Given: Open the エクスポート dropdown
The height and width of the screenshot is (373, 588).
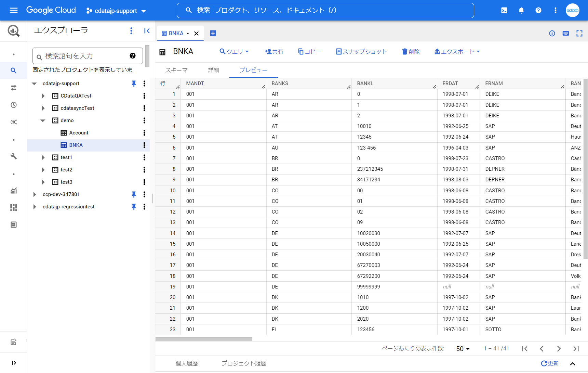Looking at the screenshot, I should (457, 51).
